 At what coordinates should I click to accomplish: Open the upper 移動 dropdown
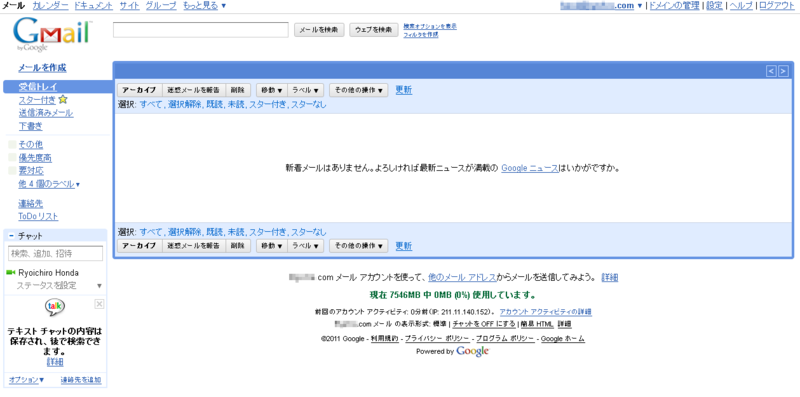(272, 90)
